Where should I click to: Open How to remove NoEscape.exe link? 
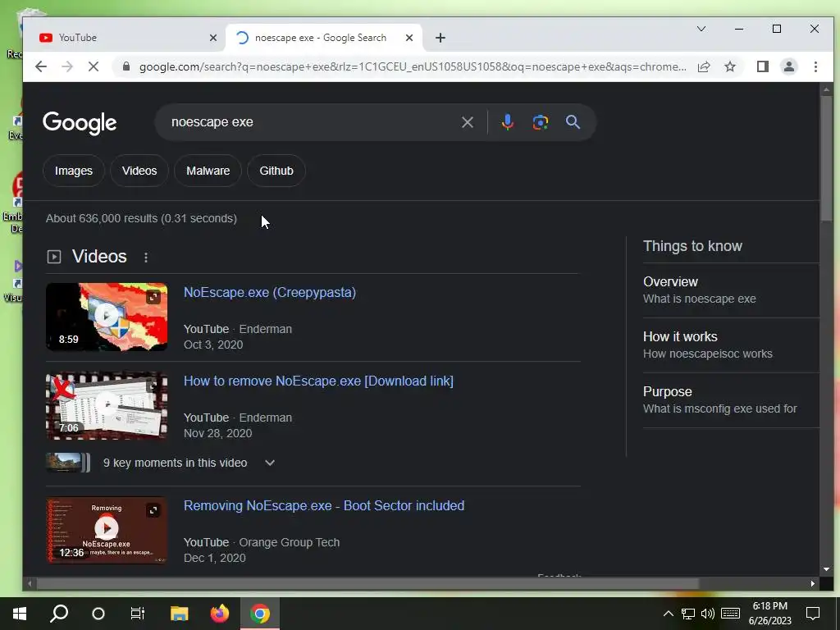tap(318, 381)
